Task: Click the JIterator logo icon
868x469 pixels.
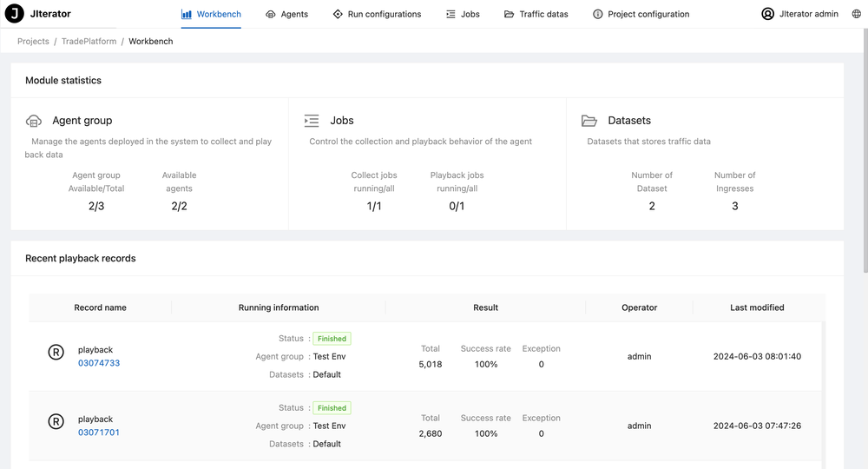Action: [x=15, y=14]
